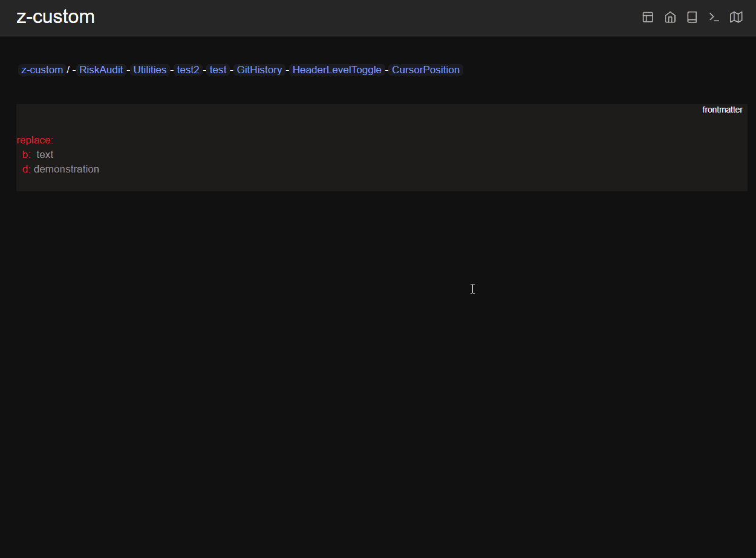Viewport: 756px width, 558px height.
Task: Open the GitHistory page link
Action: (x=259, y=70)
